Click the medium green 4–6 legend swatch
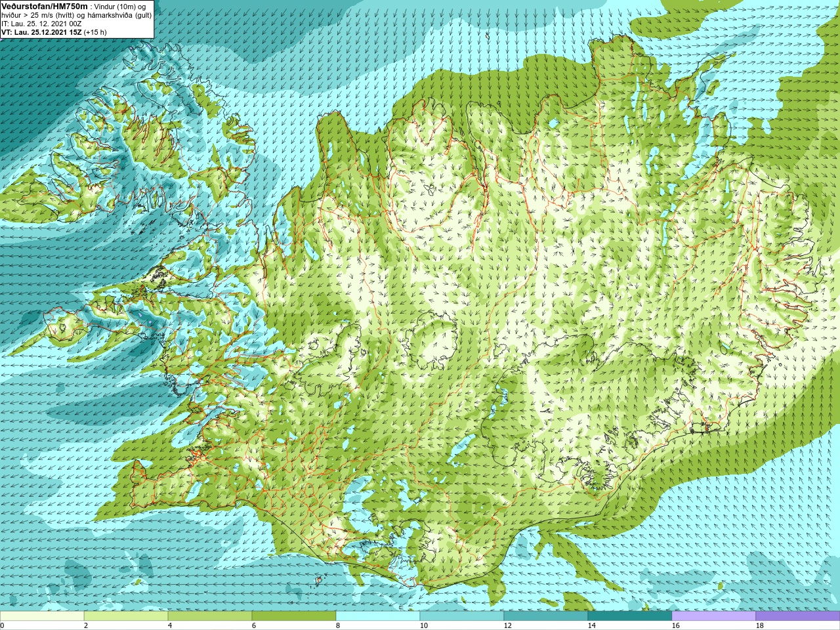The height and width of the screenshot is (630, 840). tap(210, 616)
